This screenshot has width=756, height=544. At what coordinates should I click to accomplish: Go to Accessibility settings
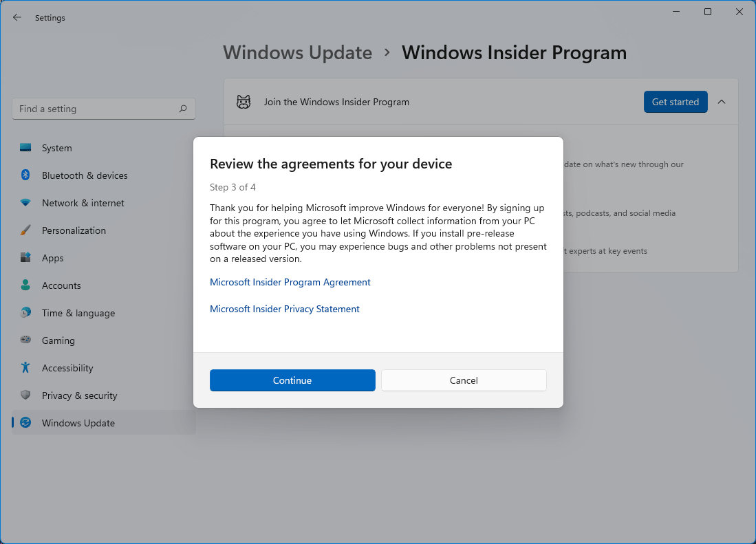(x=67, y=368)
